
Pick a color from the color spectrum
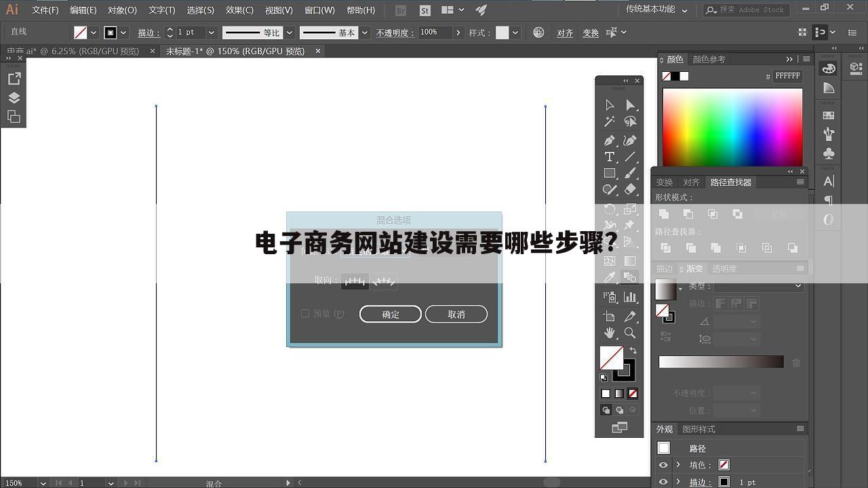click(x=732, y=129)
